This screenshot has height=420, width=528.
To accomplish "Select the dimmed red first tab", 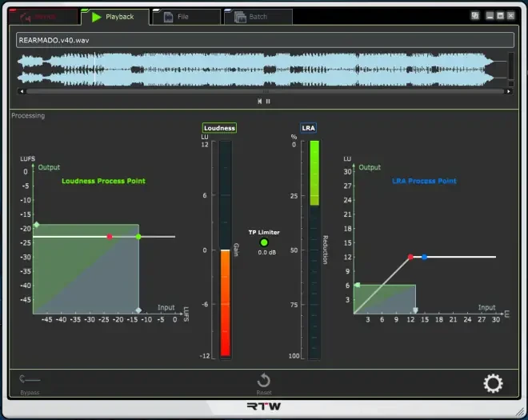I will tap(42, 17).
